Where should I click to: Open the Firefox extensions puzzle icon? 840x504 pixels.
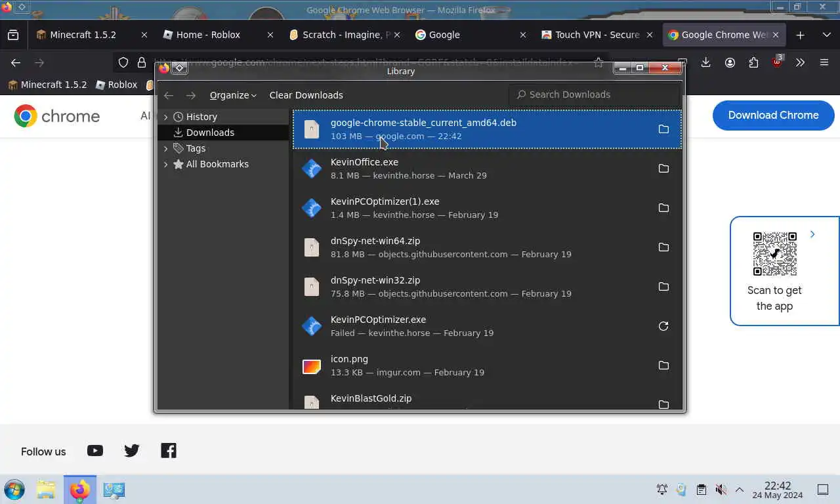coord(753,62)
